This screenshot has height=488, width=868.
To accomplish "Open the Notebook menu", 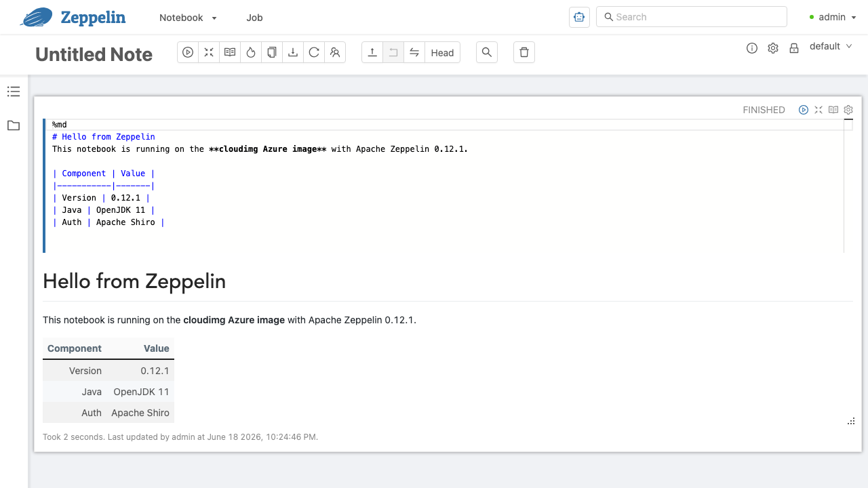I will [188, 18].
